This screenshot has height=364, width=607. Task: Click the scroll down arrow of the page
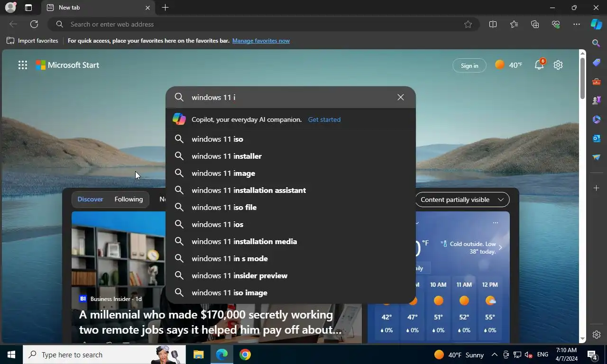coord(583,339)
